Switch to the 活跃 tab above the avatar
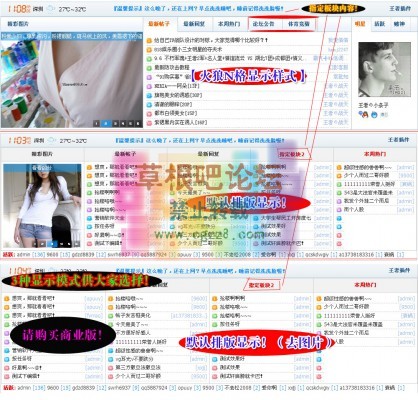This screenshot has width=418, height=400. pos(379,24)
